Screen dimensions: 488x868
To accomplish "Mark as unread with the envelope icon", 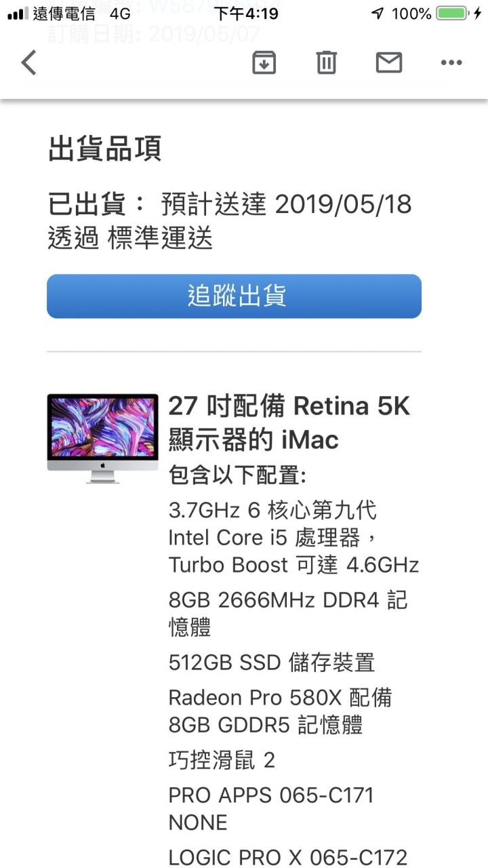I will pyautogui.click(x=389, y=62).
